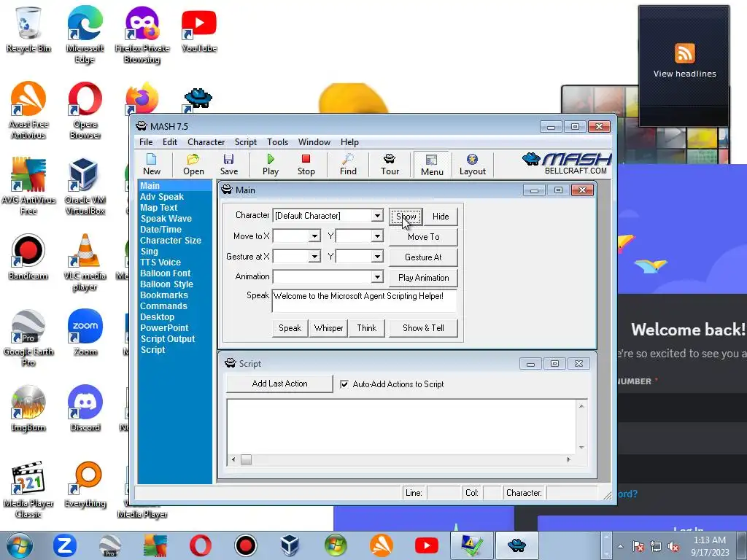The height and width of the screenshot is (560, 747).
Task: Select the Firefox Private Browsing shortcut
Action: (142, 34)
